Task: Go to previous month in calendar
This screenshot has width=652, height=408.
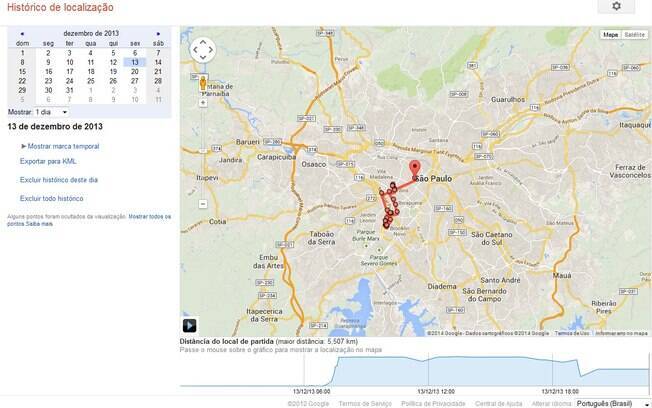Action: click(x=22, y=34)
